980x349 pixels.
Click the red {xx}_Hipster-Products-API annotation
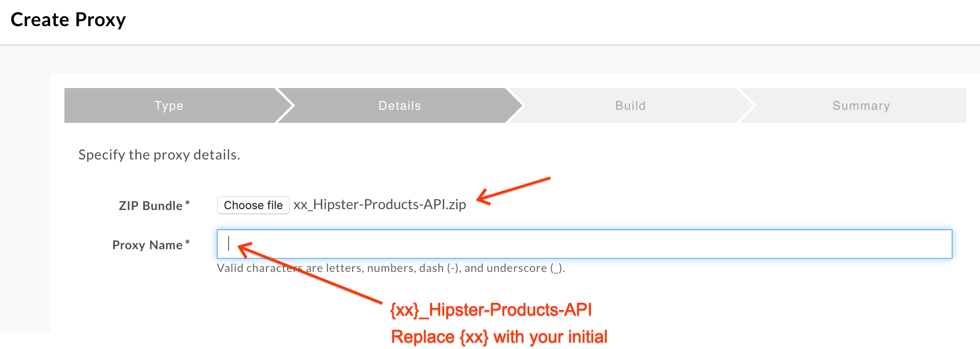pos(491,310)
